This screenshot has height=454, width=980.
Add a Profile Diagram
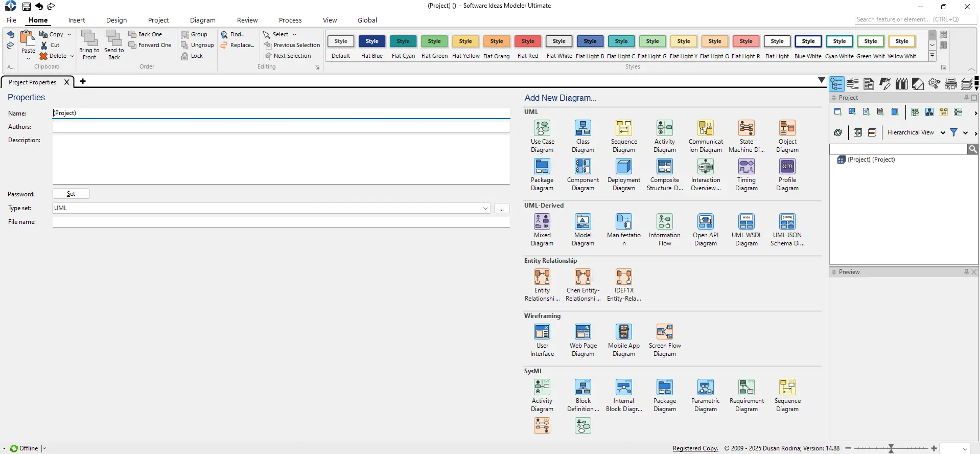point(787,174)
